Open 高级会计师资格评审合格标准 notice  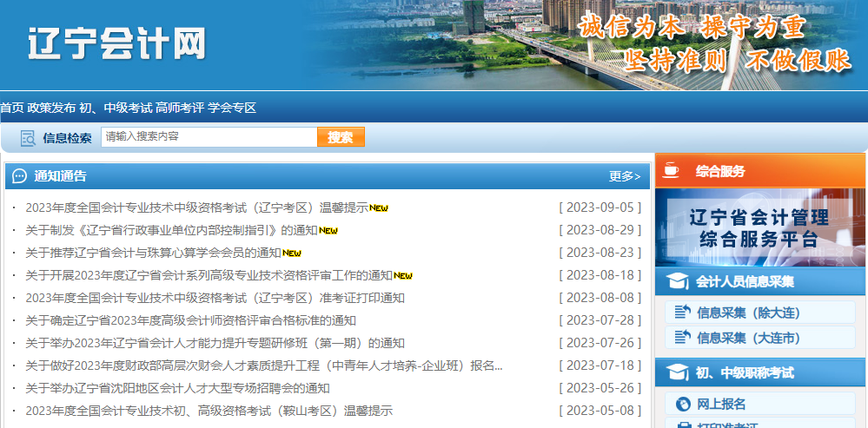click(190, 320)
